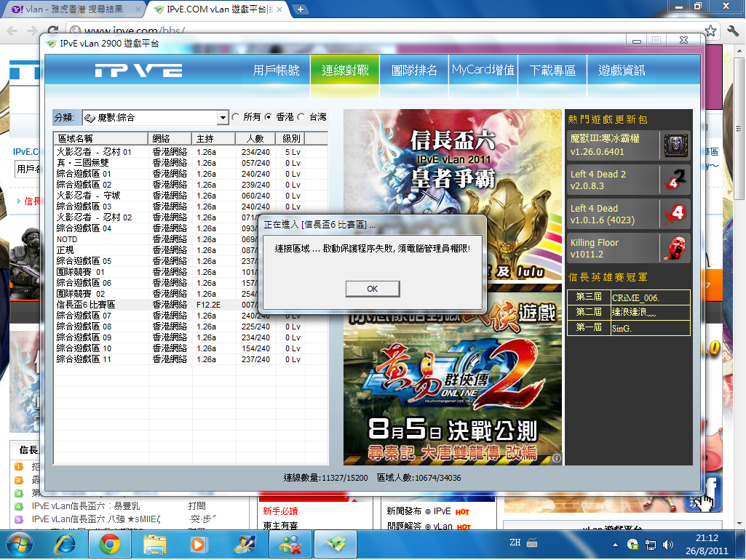Screen dimensions: 746x560
Task: Open Windows Start menu
Action: click(19, 544)
